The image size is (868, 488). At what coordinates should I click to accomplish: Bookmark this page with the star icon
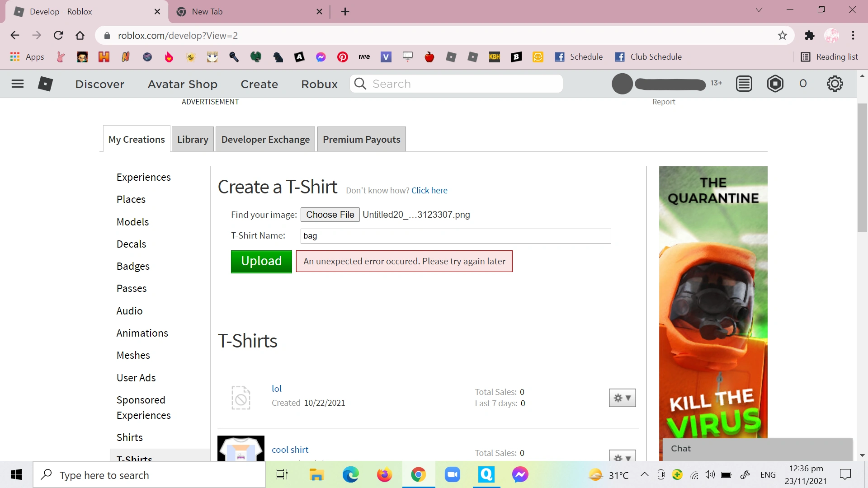click(x=783, y=35)
